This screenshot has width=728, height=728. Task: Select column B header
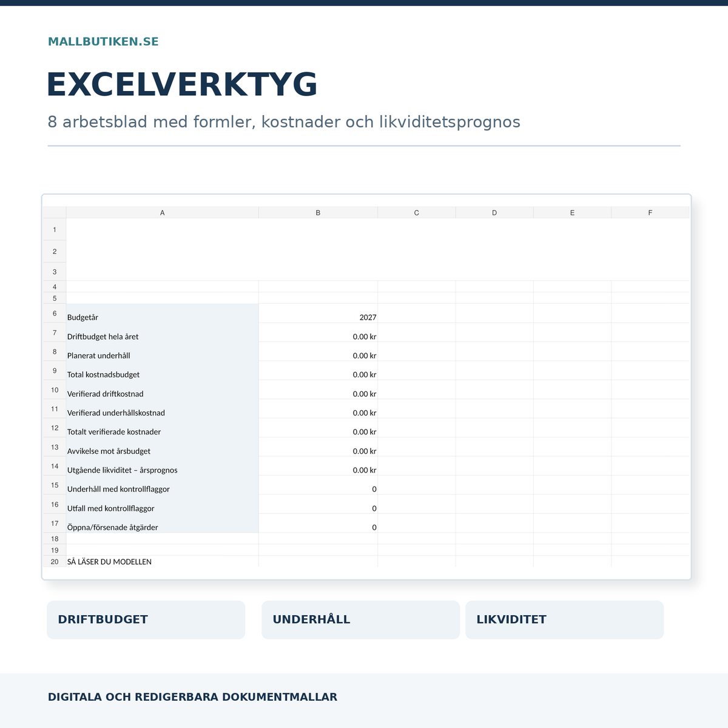(x=318, y=213)
